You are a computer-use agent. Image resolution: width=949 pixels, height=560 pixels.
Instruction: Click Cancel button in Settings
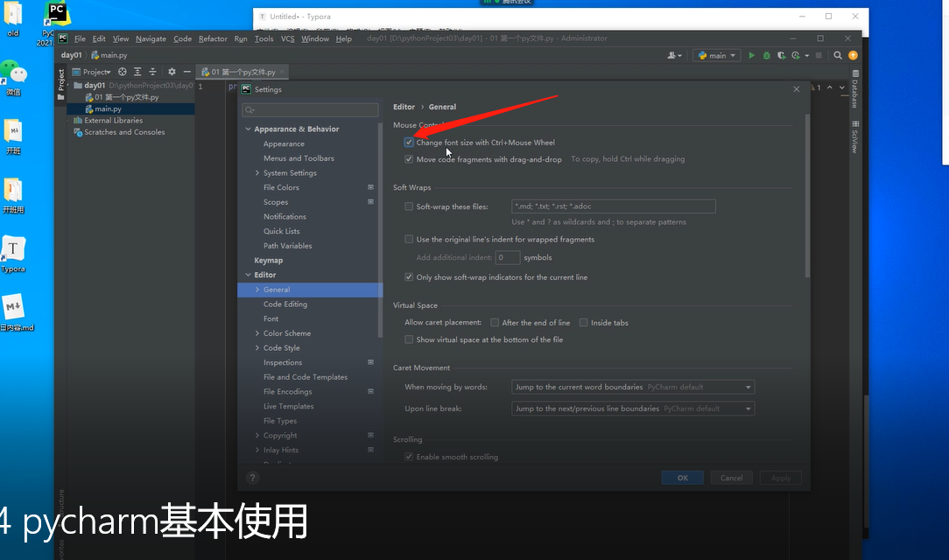[732, 478]
